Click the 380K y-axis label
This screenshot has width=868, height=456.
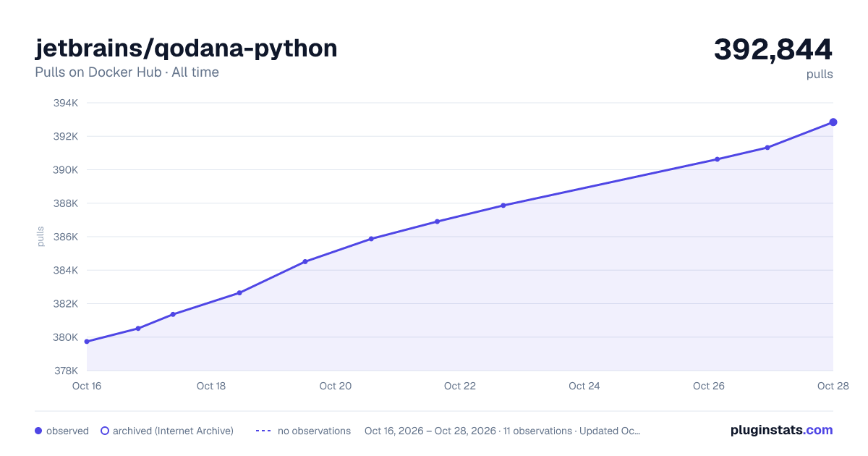pos(65,337)
